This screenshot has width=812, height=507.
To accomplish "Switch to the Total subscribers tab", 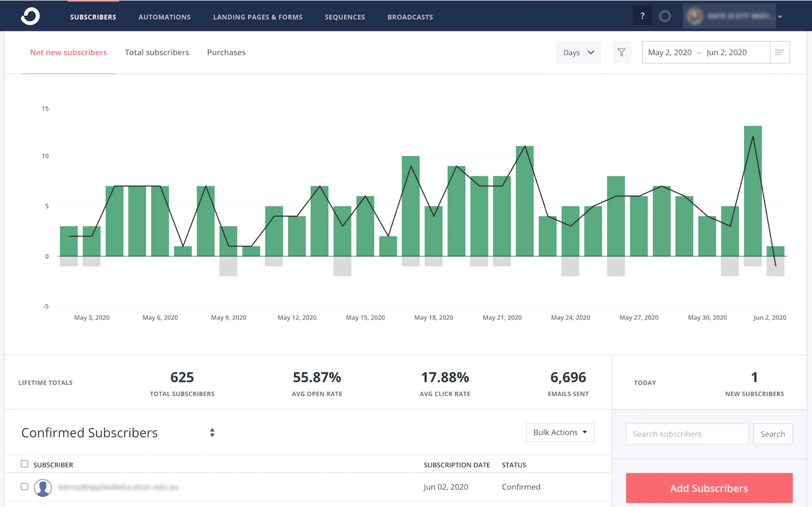I will [x=157, y=53].
